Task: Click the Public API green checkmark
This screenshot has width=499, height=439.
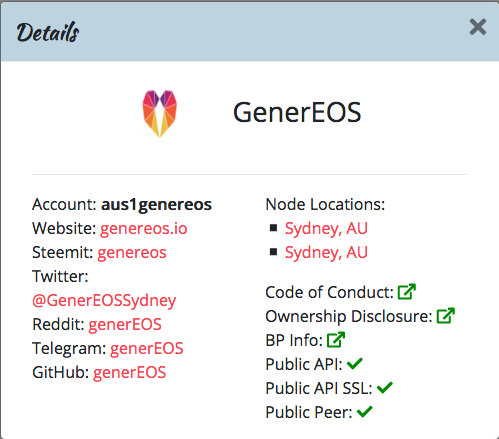Action: click(355, 364)
